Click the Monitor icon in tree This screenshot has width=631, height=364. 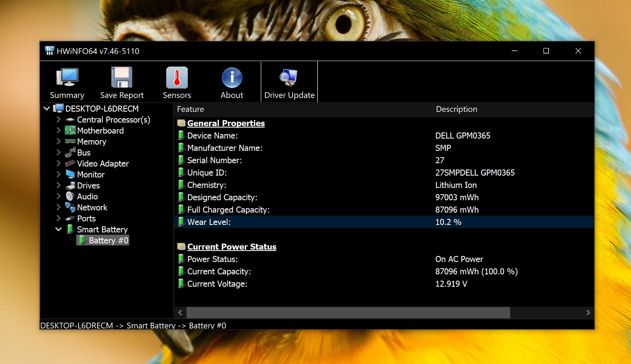70,174
